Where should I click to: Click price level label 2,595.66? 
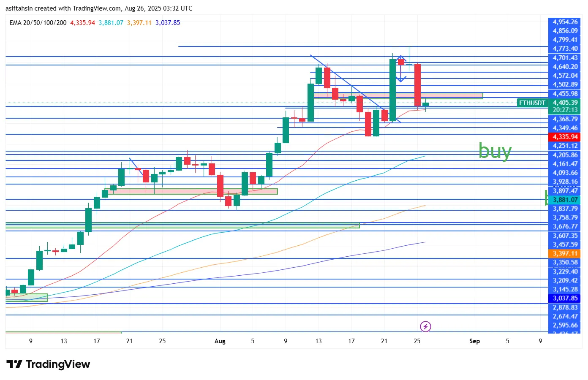point(565,325)
